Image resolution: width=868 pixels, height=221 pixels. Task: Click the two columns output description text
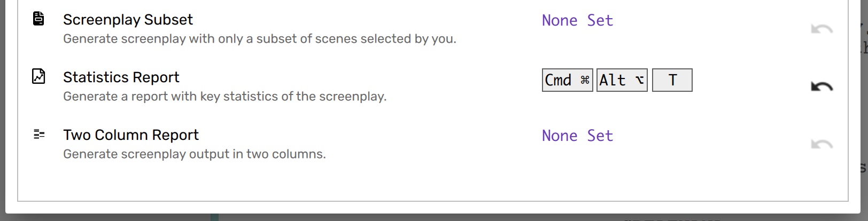(194, 154)
